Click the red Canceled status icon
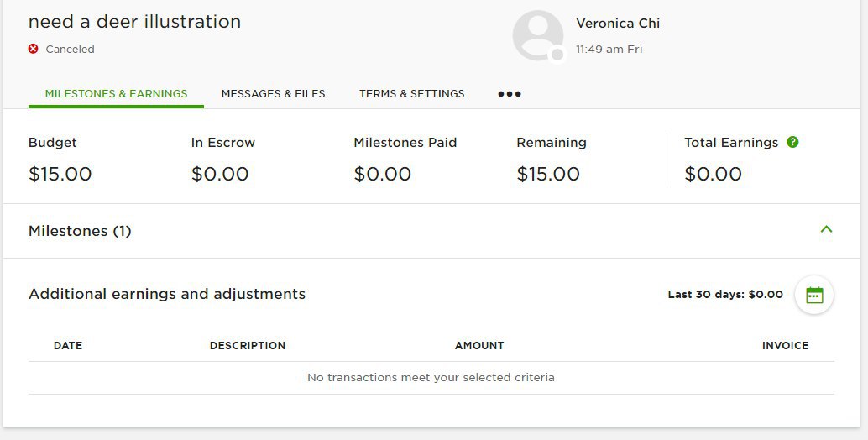 click(34, 49)
